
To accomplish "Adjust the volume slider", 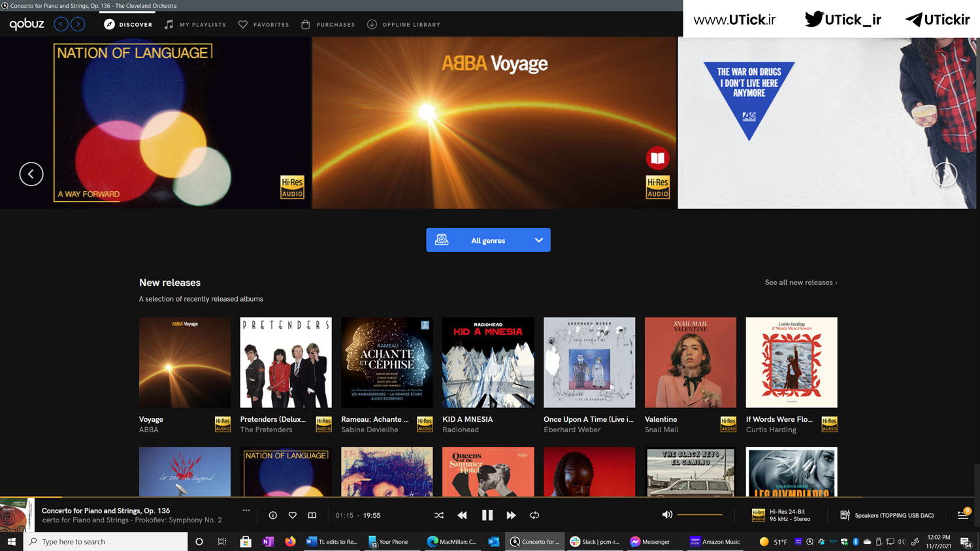I will [700, 514].
